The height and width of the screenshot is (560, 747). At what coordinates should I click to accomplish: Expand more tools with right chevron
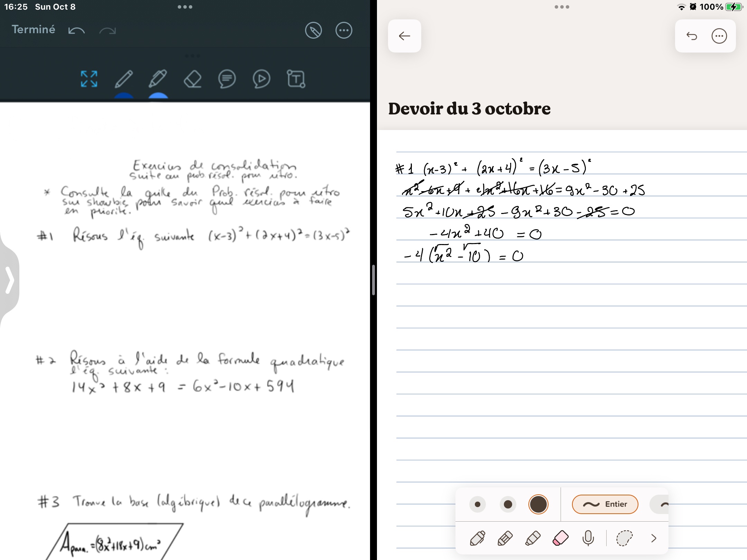[x=653, y=538]
